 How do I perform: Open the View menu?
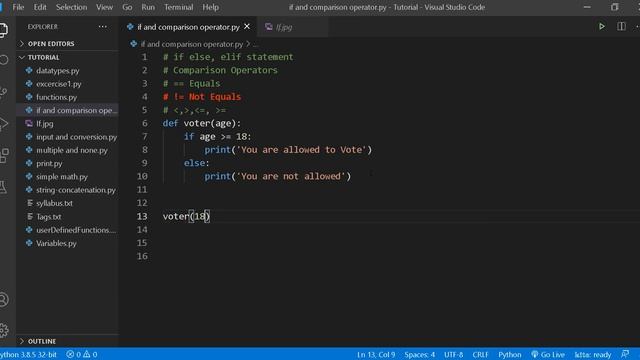click(104, 7)
